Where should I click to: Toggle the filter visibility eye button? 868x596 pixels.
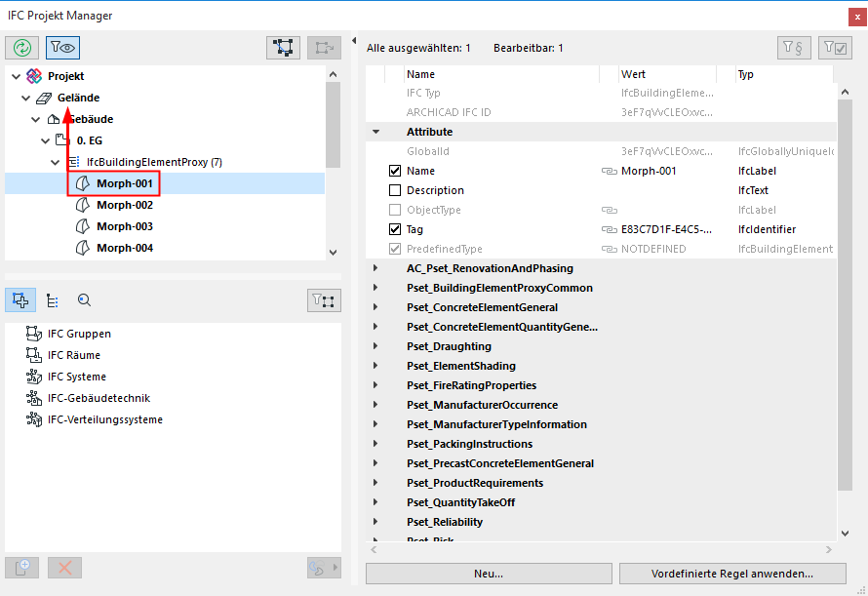point(62,48)
